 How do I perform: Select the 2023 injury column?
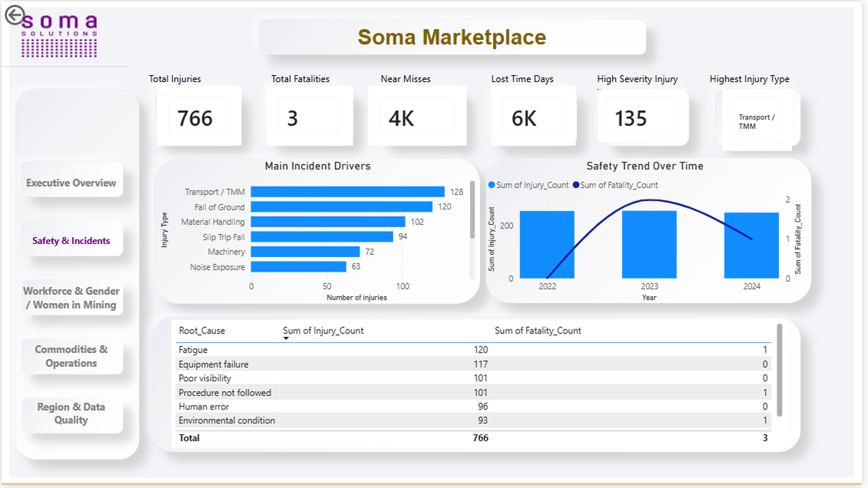point(650,245)
